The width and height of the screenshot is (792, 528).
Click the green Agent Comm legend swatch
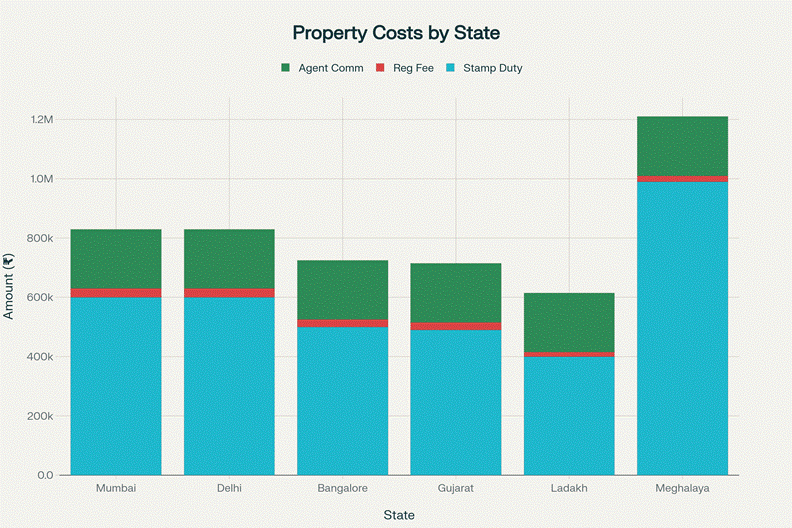pyautogui.click(x=285, y=68)
